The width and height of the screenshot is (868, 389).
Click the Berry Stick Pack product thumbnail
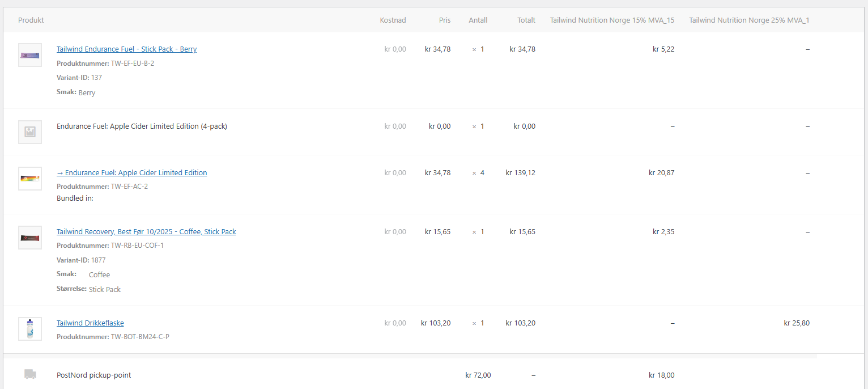click(x=30, y=55)
